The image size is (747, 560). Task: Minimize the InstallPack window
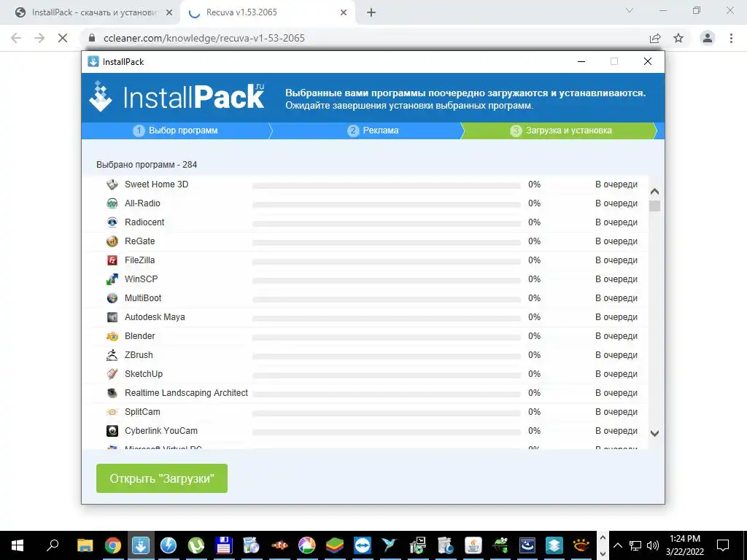pos(581,61)
